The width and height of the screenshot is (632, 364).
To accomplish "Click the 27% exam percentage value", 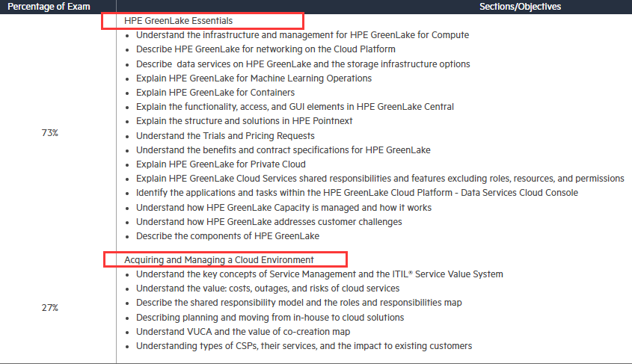I will pos(49,307).
